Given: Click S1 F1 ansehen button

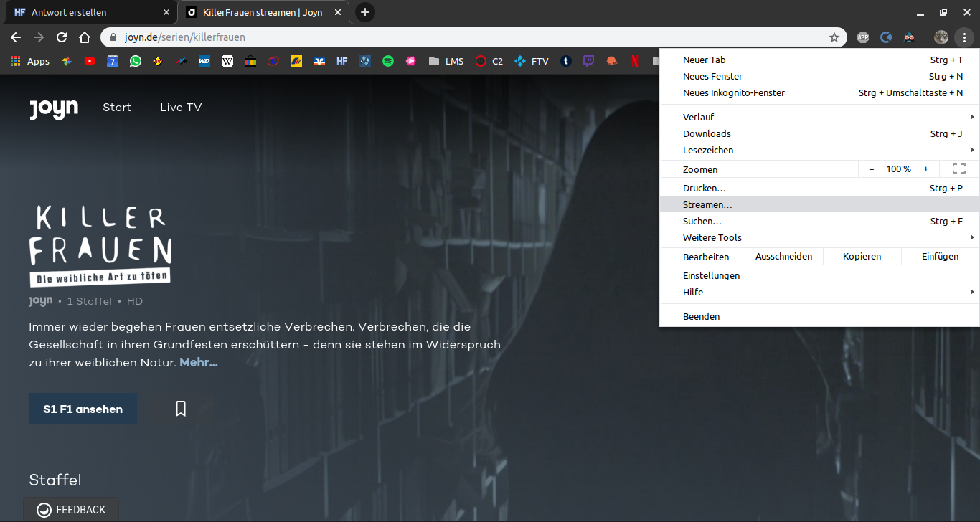Looking at the screenshot, I should pyautogui.click(x=83, y=409).
